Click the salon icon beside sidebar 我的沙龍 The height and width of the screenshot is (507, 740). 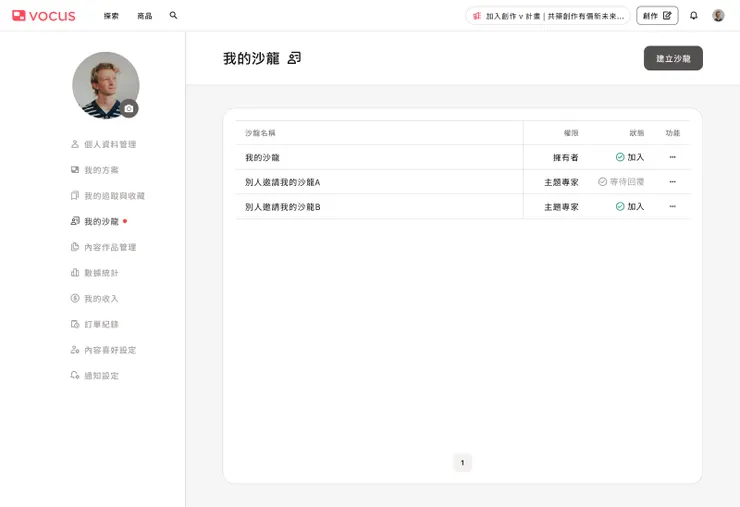[x=75, y=221]
